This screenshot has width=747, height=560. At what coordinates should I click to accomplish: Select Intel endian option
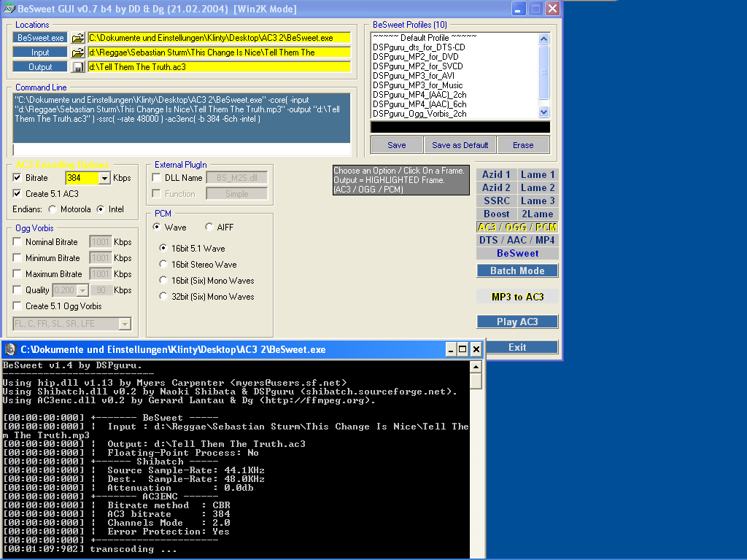[100, 209]
